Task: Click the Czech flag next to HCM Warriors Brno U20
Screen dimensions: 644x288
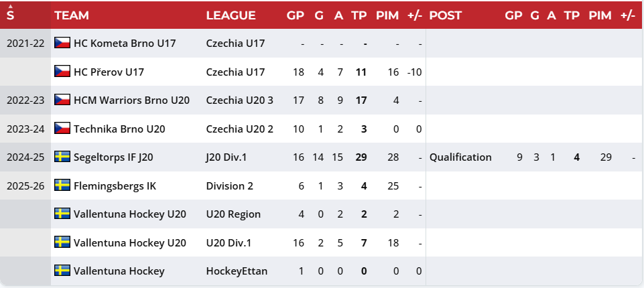Action: coord(62,100)
